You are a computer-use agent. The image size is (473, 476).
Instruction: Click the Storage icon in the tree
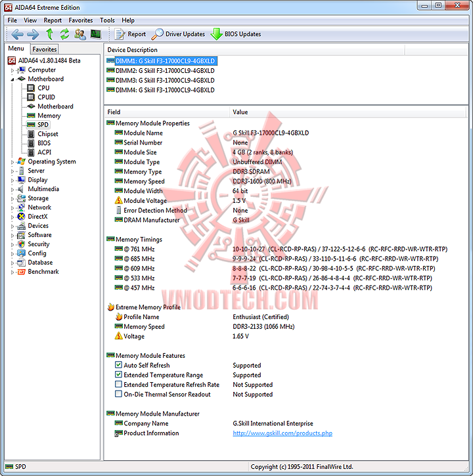pyautogui.click(x=21, y=198)
